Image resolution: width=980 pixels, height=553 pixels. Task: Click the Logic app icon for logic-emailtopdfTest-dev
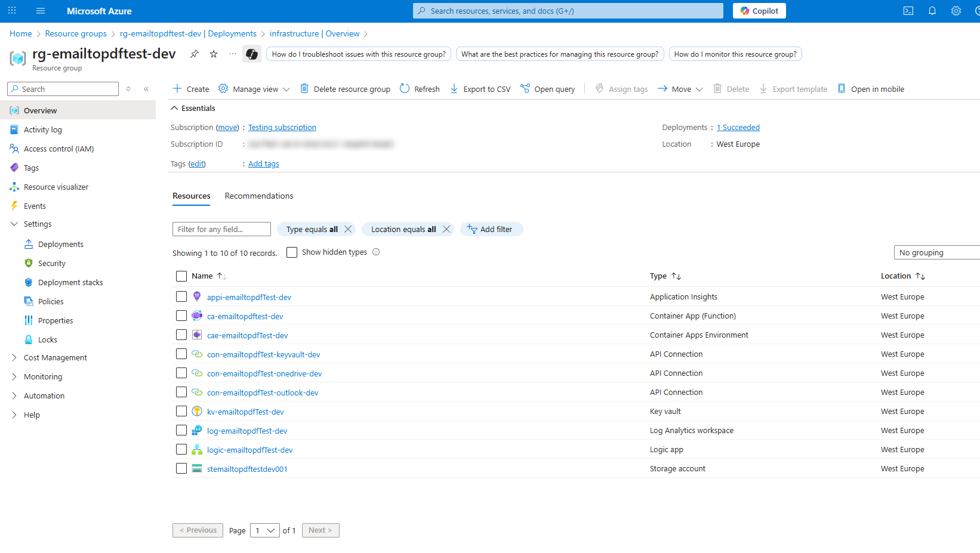coord(197,449)
